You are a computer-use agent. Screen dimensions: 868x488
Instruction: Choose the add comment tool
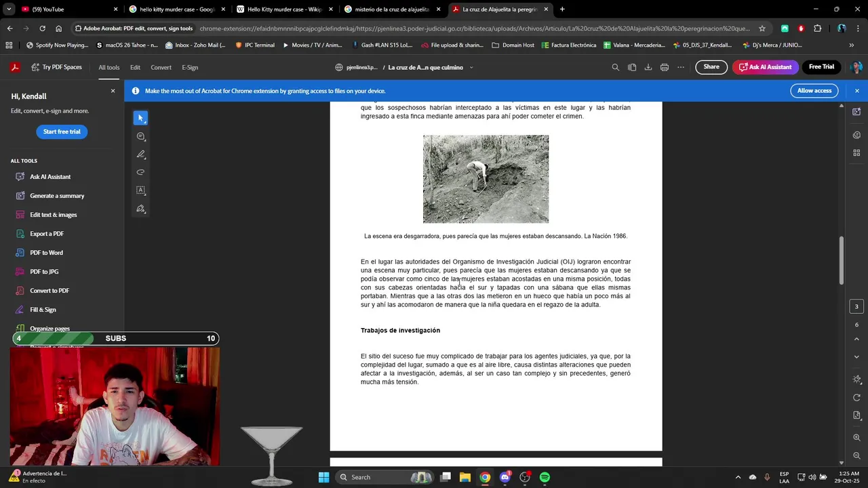140,136
